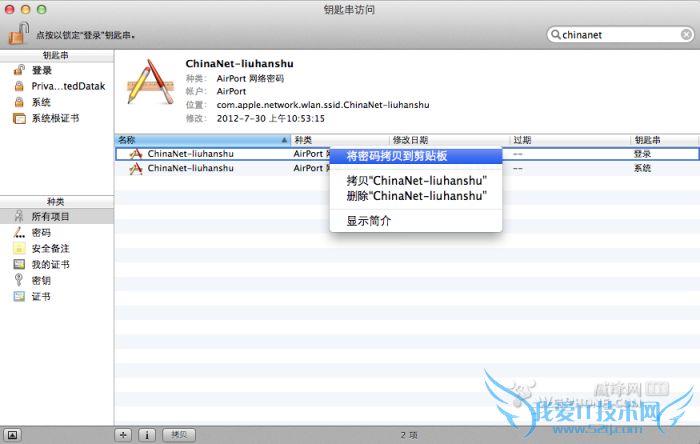Click the lock icon to lock login keychain
This screenshot has height=444, width=700.
[19, 33]
